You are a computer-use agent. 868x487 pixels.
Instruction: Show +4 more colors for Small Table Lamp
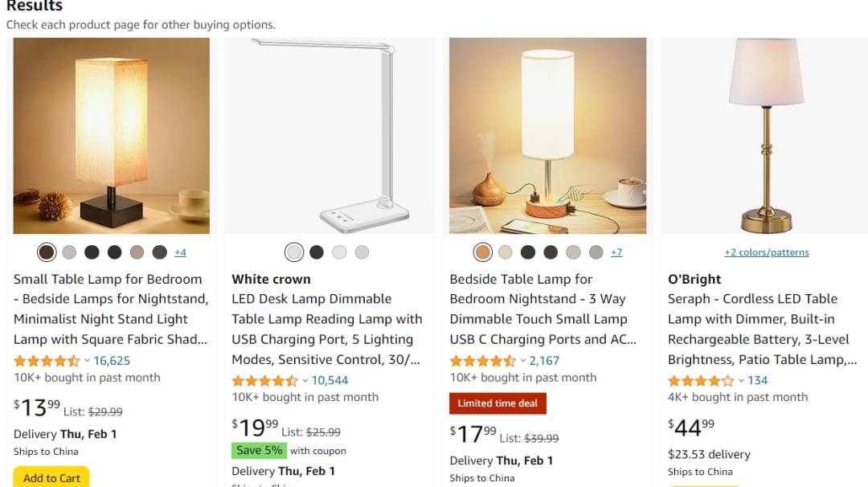coord(181,252)
